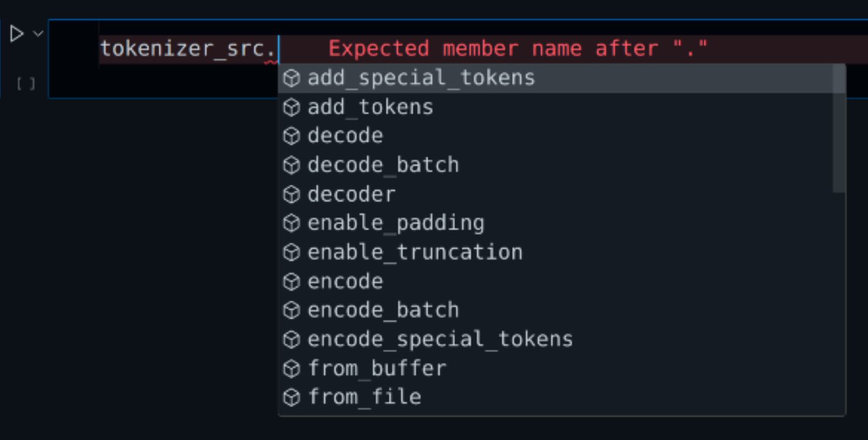The height and width of the screenshot is (440, 868).
Task: Click the cube icon beside from_buffer
Action: pos(291,368)
